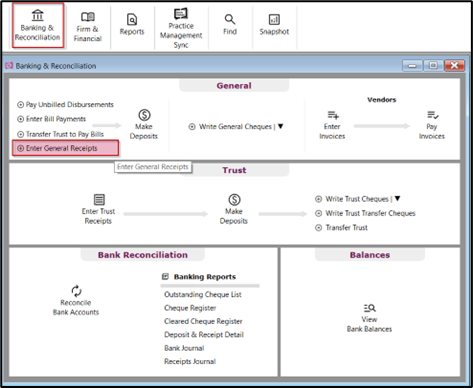Open Enter Trust Receipts icon
Screen dimensions: 473x388
tap(99, 199)
